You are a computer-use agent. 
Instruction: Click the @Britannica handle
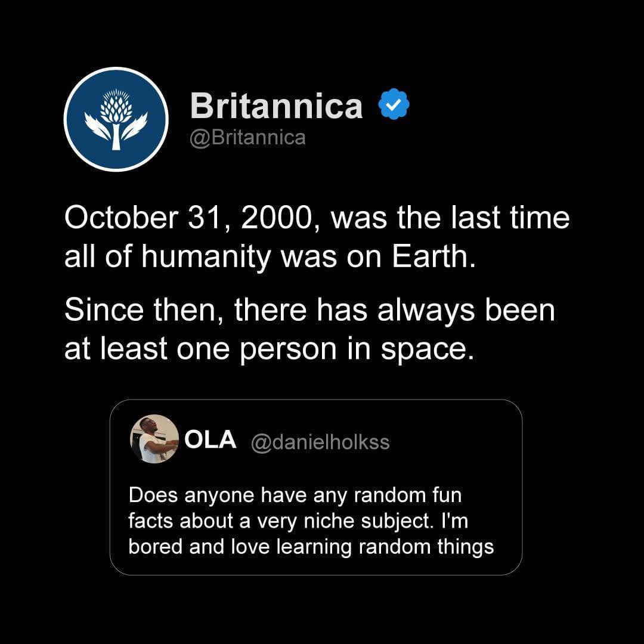[x=247, y=138]
